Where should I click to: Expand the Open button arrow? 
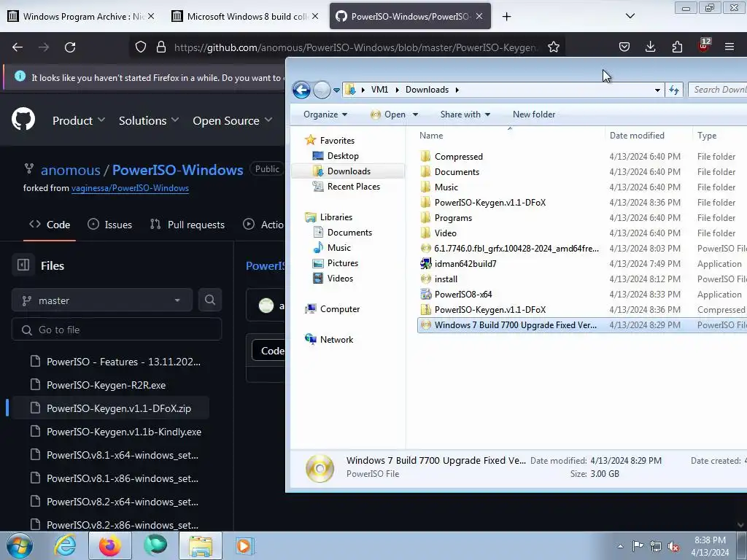pyautogui.click(x=415, y=114)
